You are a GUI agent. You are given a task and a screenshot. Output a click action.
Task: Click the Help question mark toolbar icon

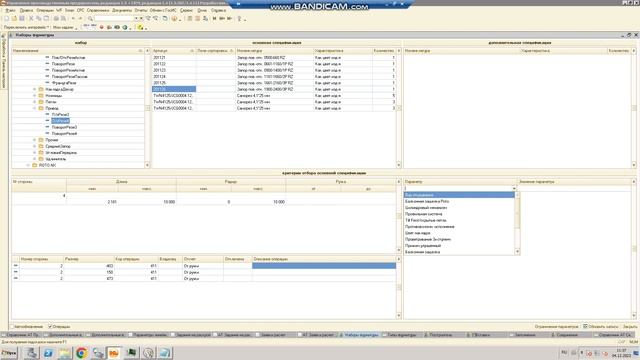(240, 18)
